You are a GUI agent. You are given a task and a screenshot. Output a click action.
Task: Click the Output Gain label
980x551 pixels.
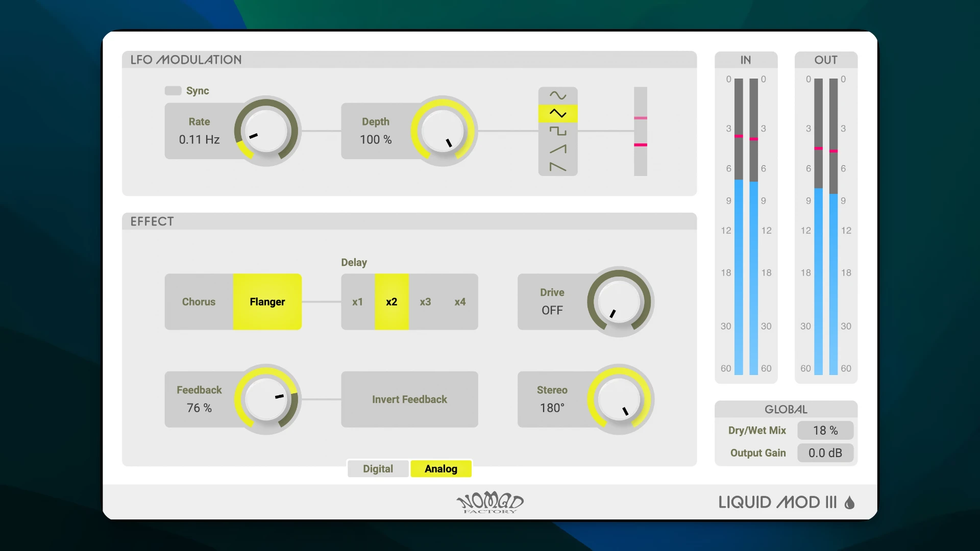(x=758, y=453)
